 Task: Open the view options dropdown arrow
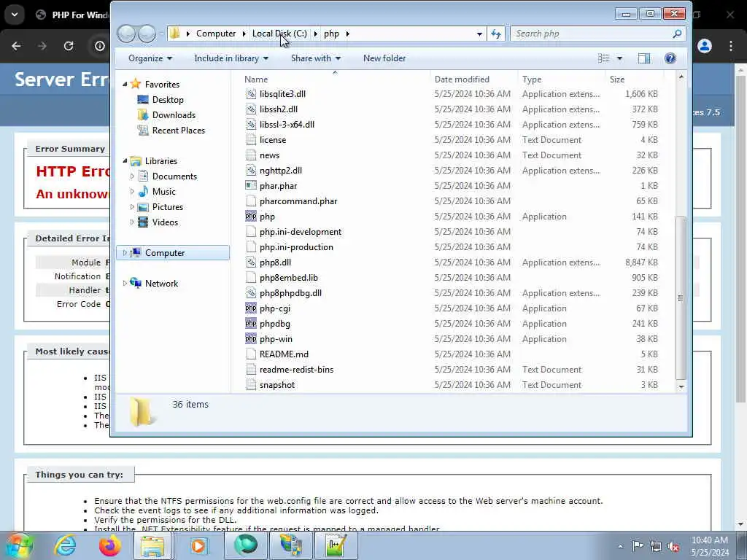point(619,58)
